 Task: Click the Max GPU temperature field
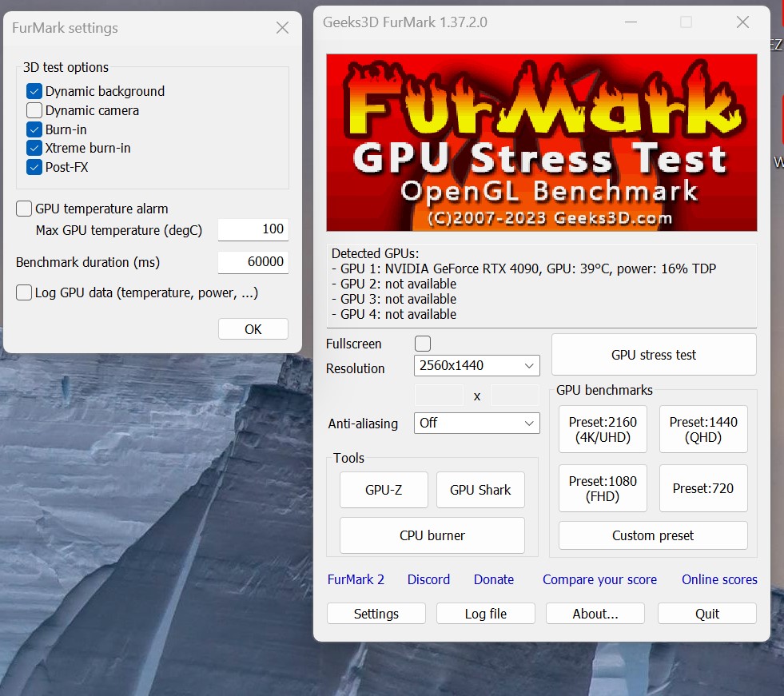pyautogui.click(x=253, y=229)
